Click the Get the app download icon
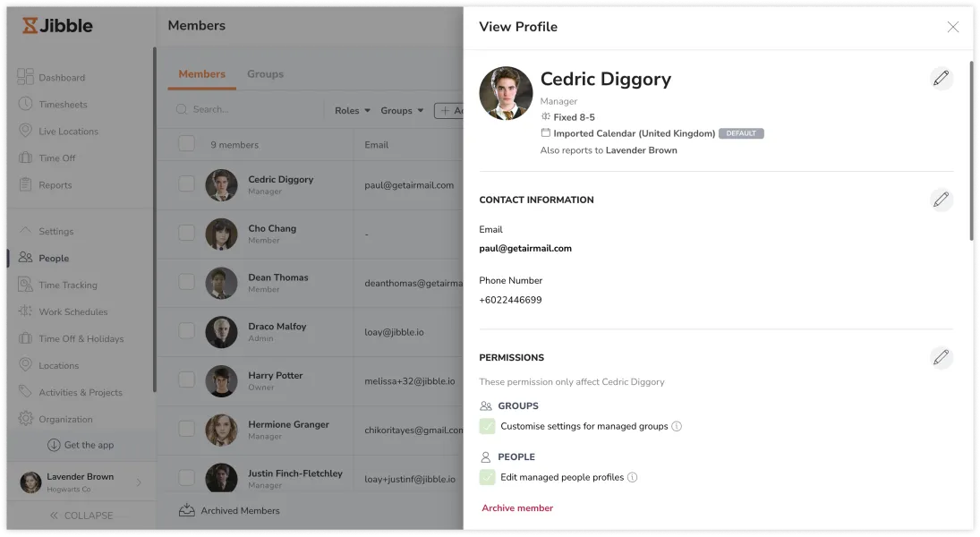980x537 pixels. click(x=54, y=445)
